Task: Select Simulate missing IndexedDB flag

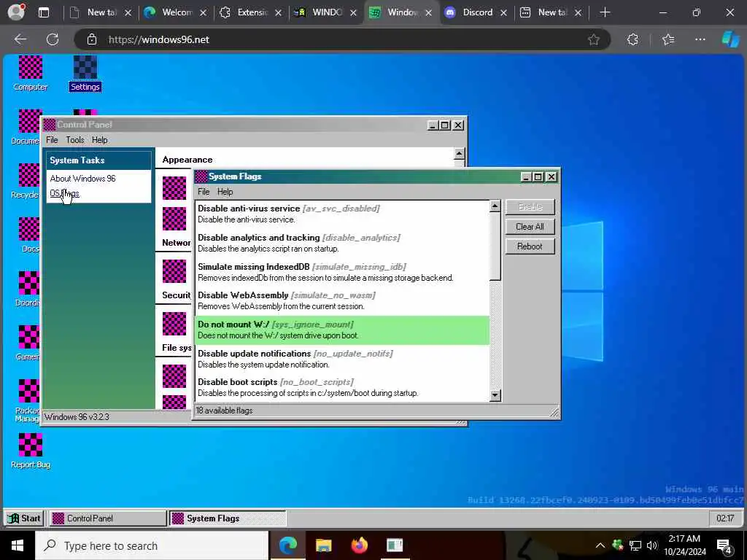Action: 342,272
